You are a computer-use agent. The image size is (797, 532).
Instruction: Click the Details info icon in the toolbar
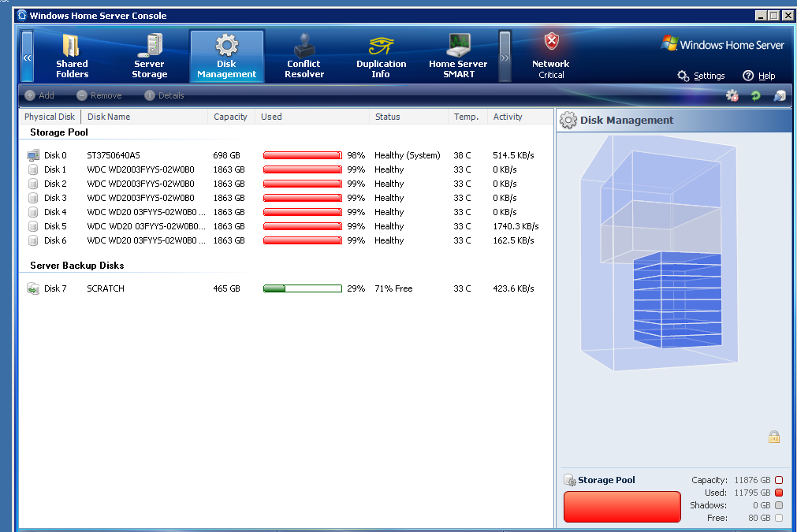tap(150, 95)
